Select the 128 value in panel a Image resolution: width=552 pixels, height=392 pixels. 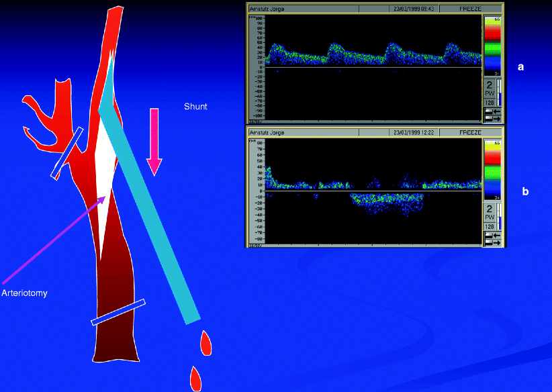click(x=490, y=103)
